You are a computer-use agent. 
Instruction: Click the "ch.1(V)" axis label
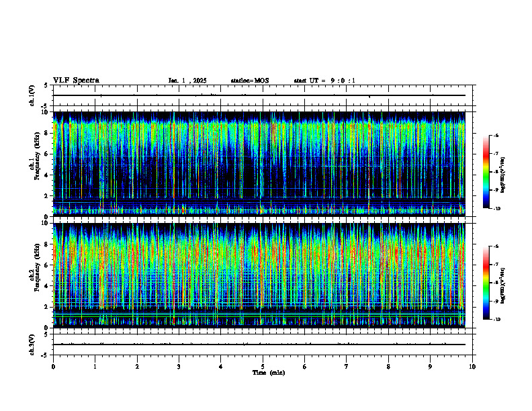point(32,95)
